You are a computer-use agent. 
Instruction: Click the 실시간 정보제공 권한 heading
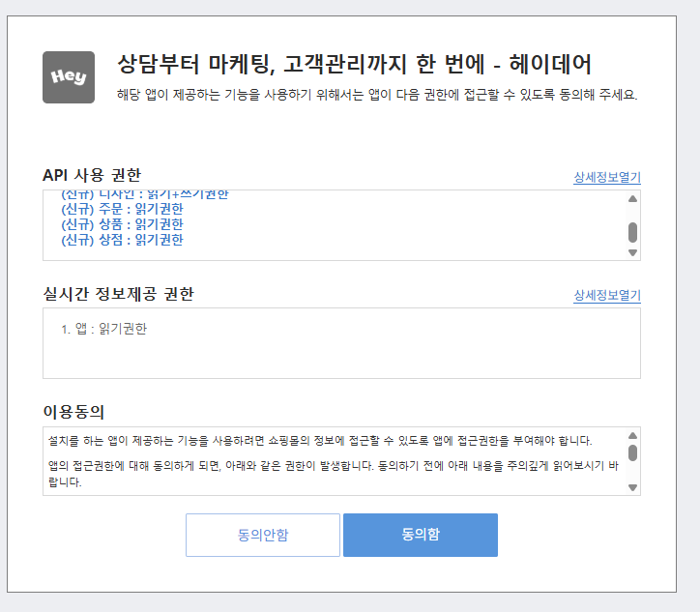118,294
